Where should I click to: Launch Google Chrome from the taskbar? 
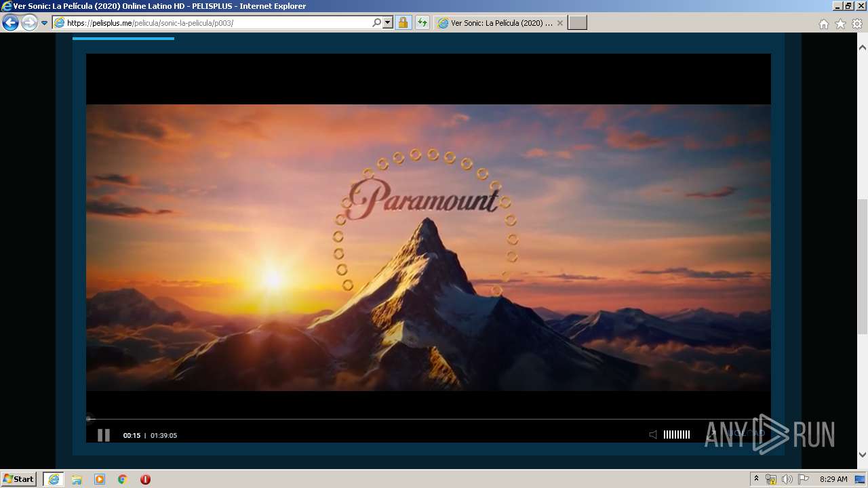coord(122,479)
